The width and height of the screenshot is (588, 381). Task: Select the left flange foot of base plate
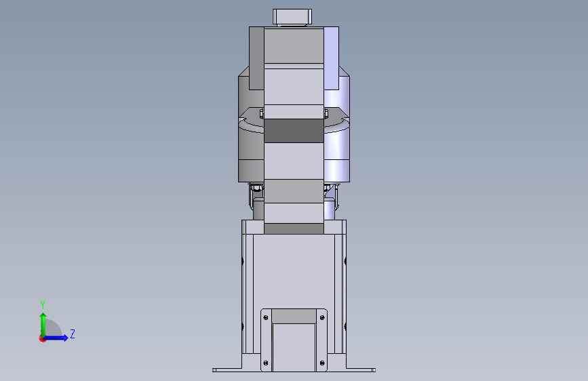coord(227,370)
